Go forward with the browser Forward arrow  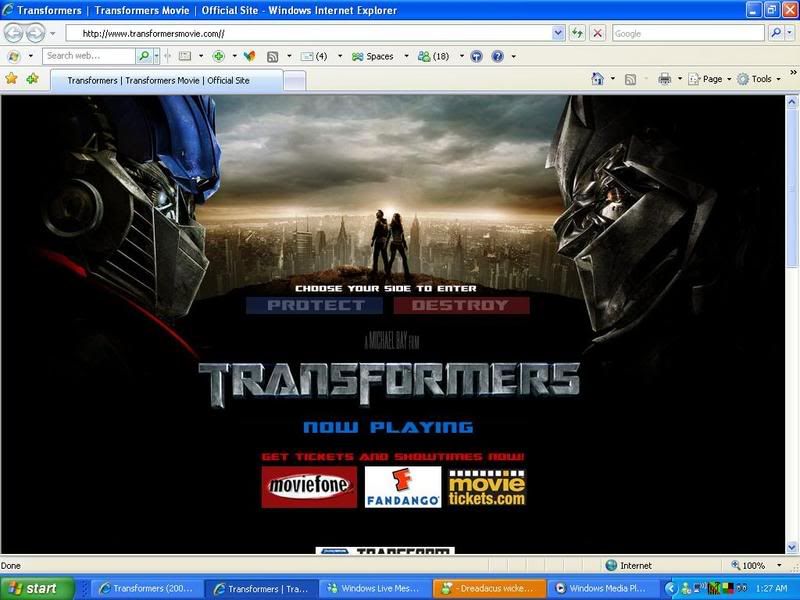35,34
